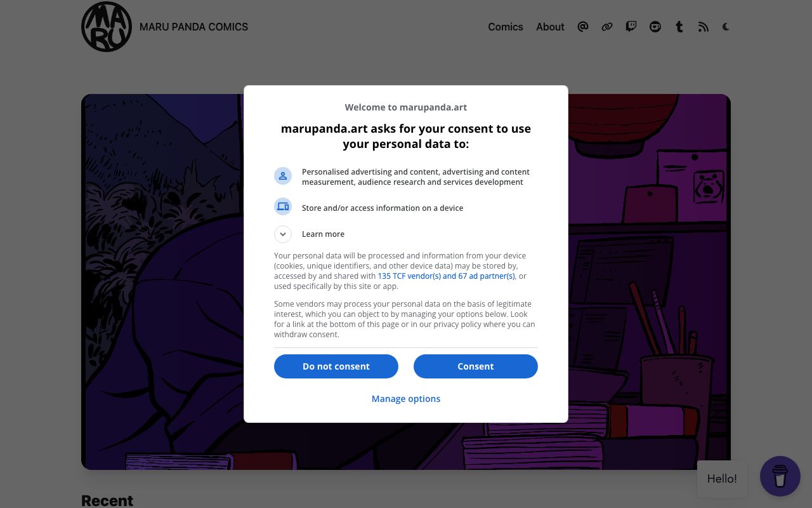Open Manage options link

click(x=406, y=399)
